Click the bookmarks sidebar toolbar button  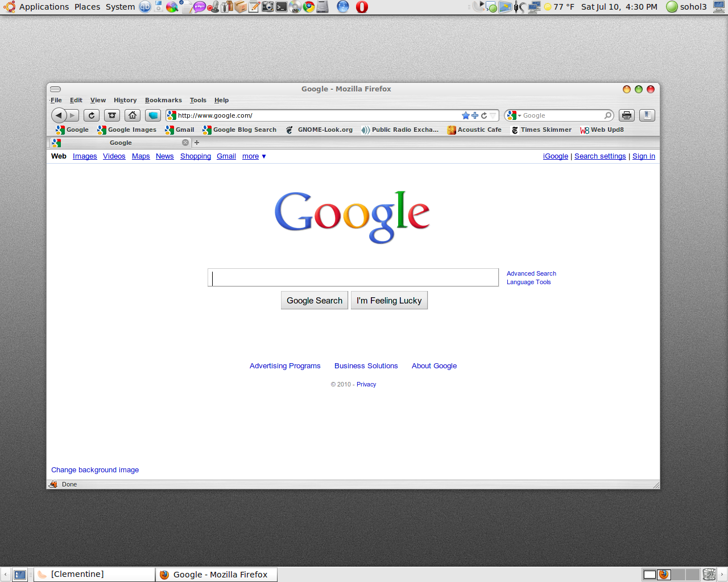[x=647, y=115]
